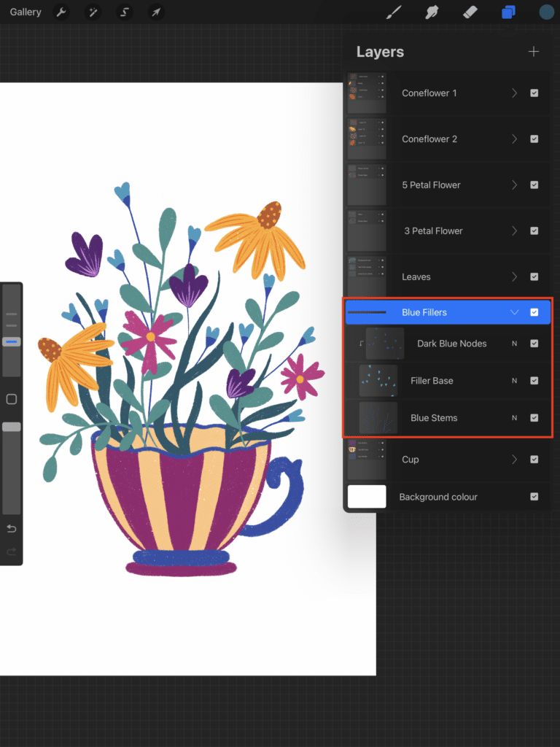560x747 pixels.
Task: Select the Dark Blue Nodes layer name
Action: (452, 344)
